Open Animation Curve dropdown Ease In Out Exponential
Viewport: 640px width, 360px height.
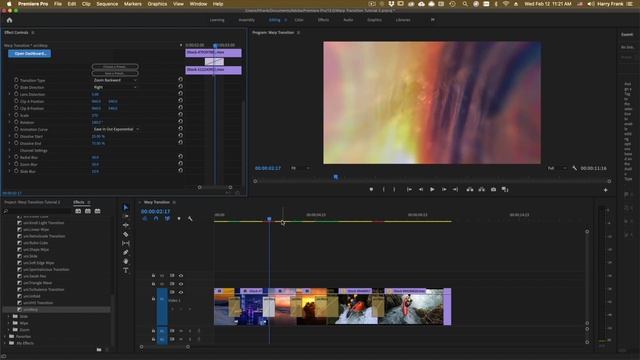[x=116, y=129]
